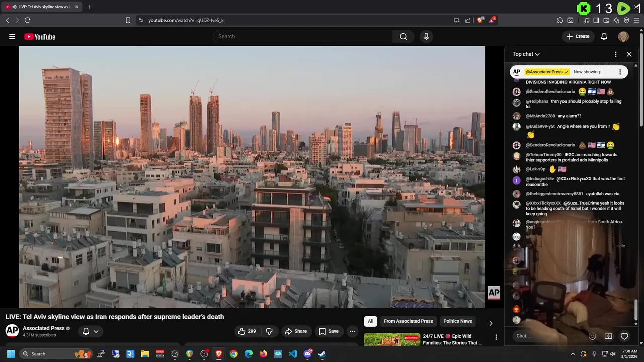Open the video list for the three-dot menu of Epic Wild Families video
Viewport: 644px width, 362px height.
[496, 337]
